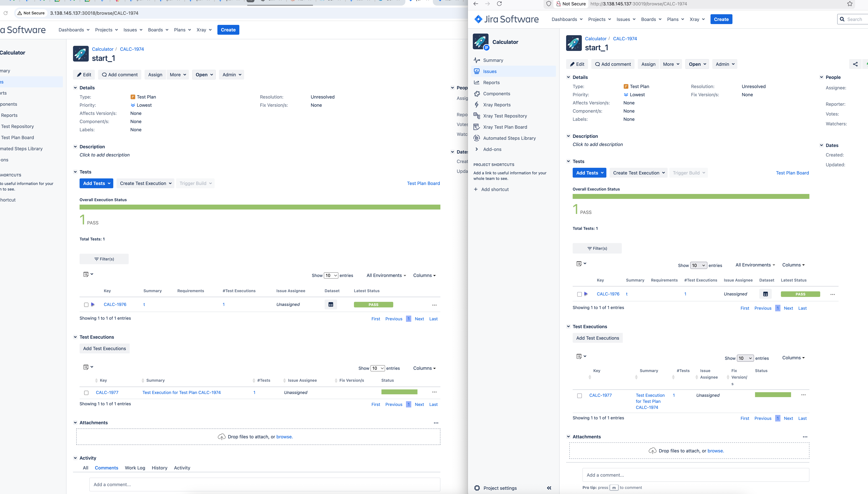The height and width of the screenshot is (494, 868).
Task: Click Test Plan Board link in left window
Action: 423,183
